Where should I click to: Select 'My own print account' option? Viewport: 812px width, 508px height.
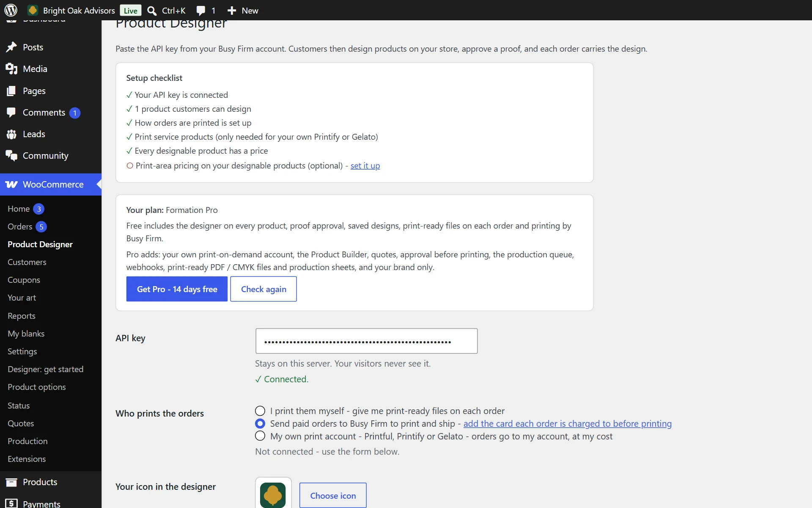[260, 436]
